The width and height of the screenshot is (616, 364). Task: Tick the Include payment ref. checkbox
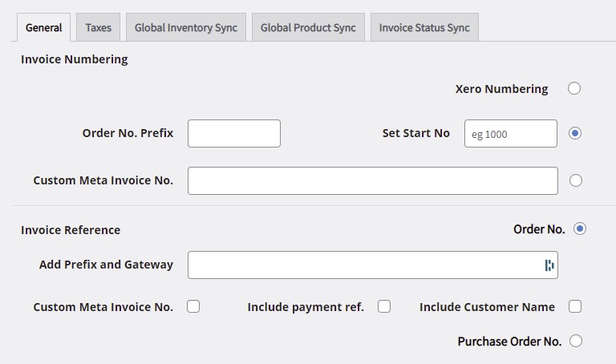384,306
